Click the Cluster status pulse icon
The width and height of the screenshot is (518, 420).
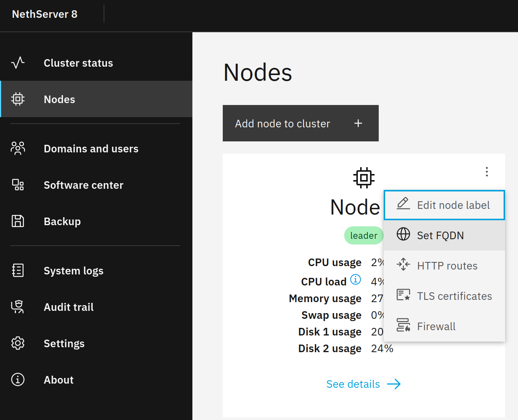(18, 63)
